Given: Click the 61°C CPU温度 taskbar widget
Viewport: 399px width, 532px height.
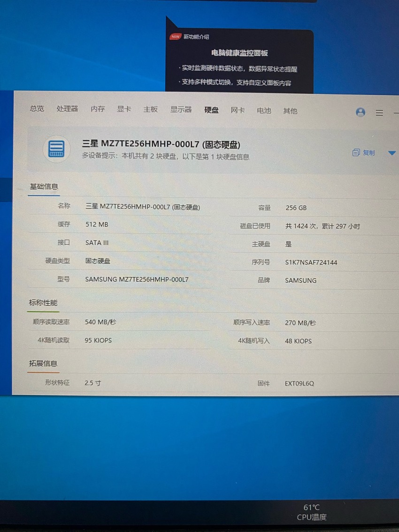Looking at the screenshot, I should click(312, 512).
